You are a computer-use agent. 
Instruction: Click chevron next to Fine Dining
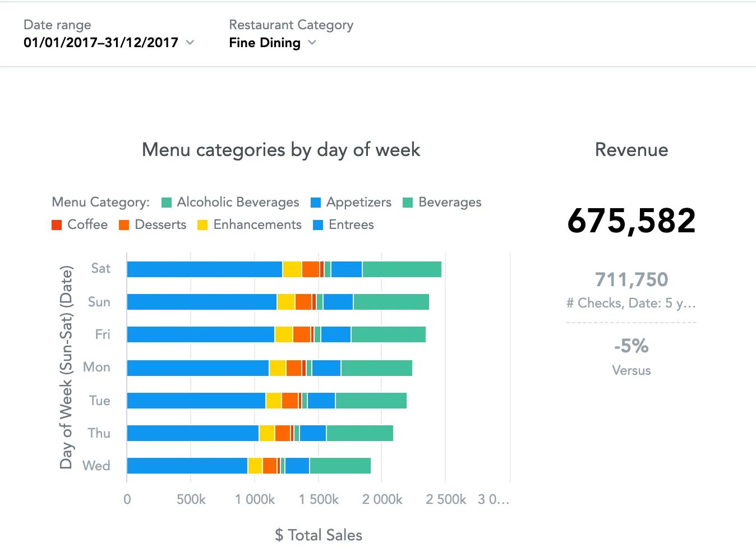click(x=312, y=43)
